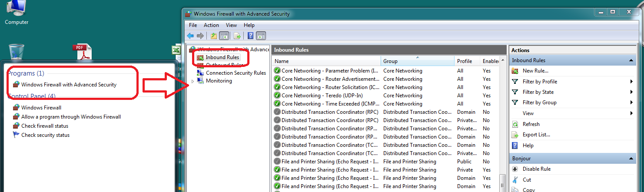Click the Refresh icon in Actions pane
The image size is (644, 192).
pos(515,124)
